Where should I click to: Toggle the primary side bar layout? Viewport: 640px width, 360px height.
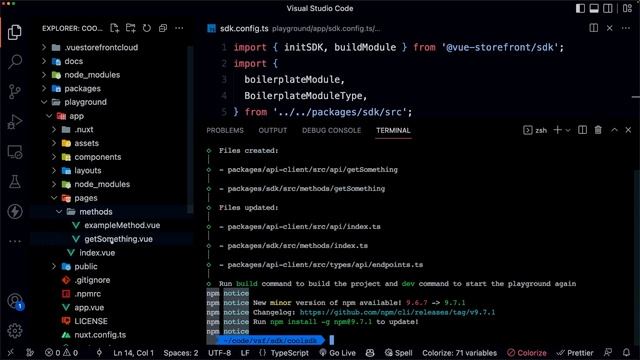pos(580,9)
